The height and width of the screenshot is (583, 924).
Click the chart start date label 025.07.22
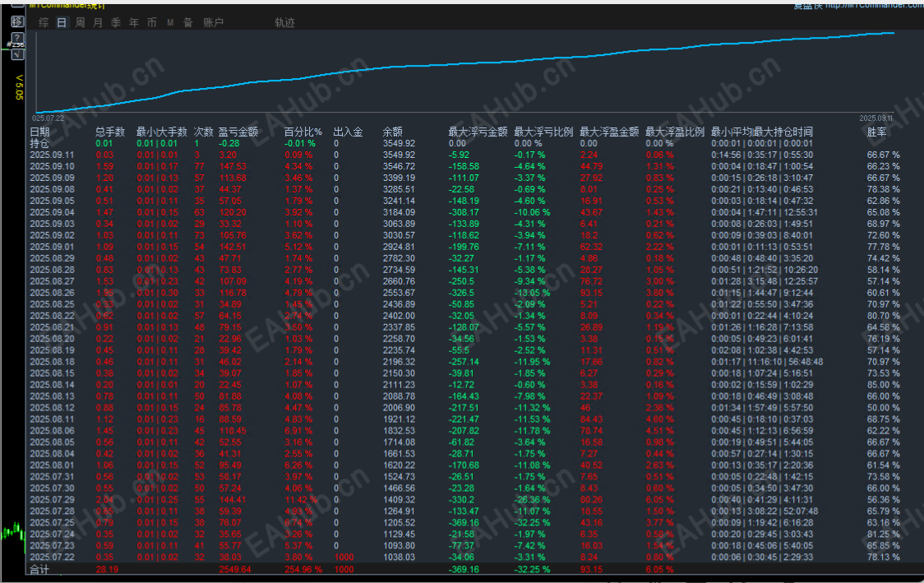(49, 118)
